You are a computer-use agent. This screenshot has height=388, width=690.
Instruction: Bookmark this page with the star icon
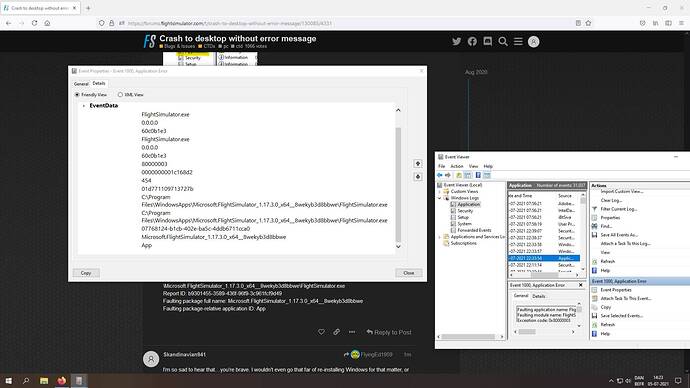coord(588,23)
